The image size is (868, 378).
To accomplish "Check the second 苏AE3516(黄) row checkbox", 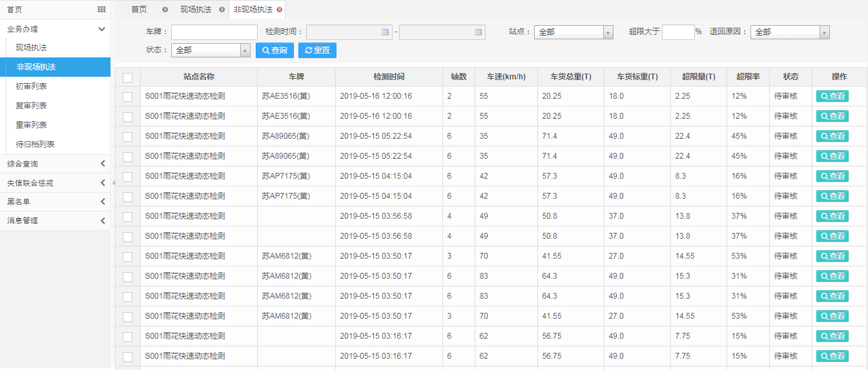I will [127, 117].
